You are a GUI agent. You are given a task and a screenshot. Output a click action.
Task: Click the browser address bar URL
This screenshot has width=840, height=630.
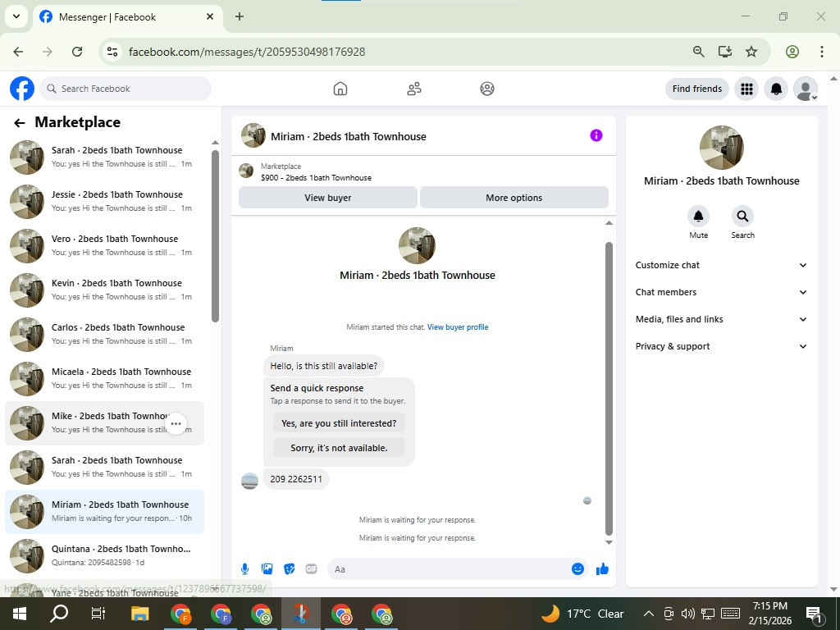coord(247,52)
